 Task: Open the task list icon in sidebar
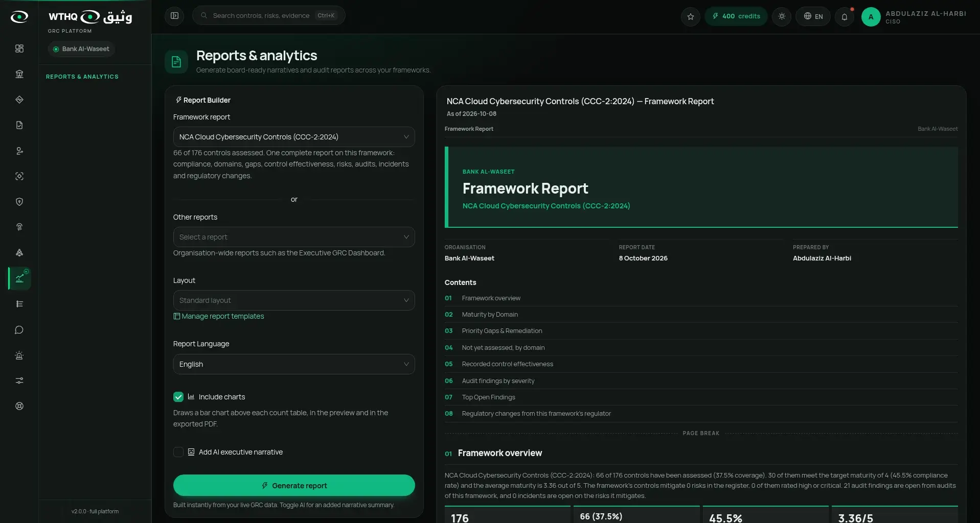click(19, 304)
